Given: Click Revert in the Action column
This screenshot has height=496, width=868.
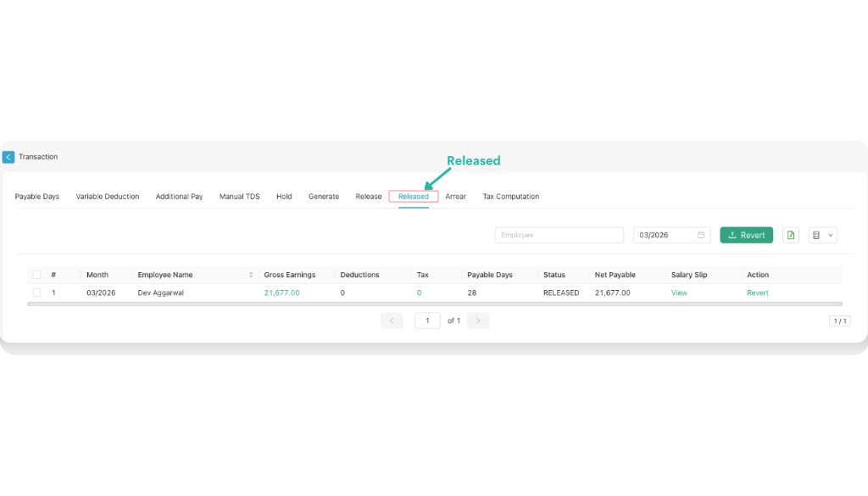Looking at the screenshot, I should tap(757, 293).
